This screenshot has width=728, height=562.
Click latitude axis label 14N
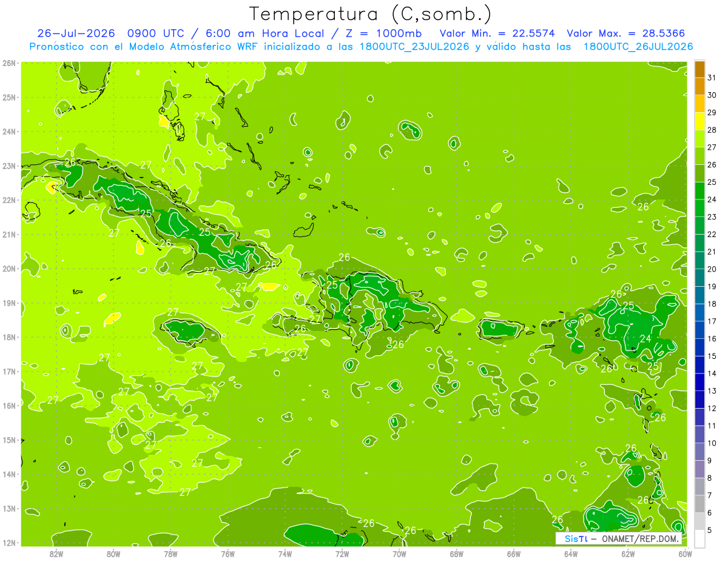pyautogui.click(x=9, y=474)
